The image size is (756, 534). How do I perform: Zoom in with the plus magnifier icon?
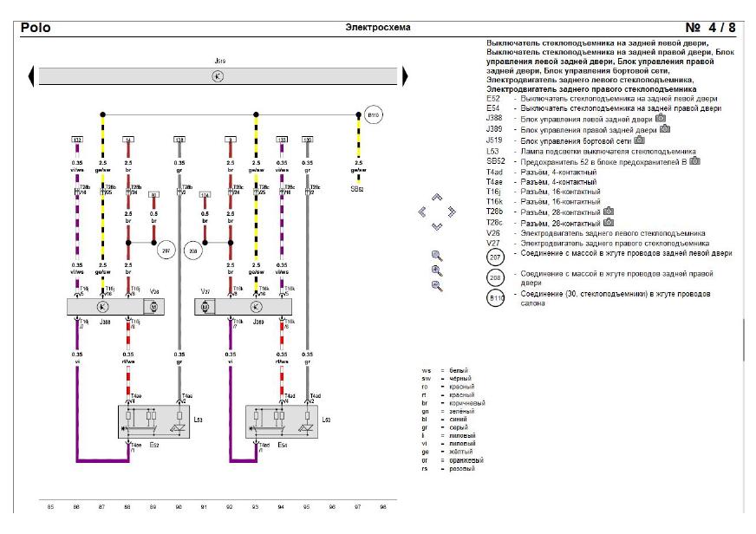[437, 270]
